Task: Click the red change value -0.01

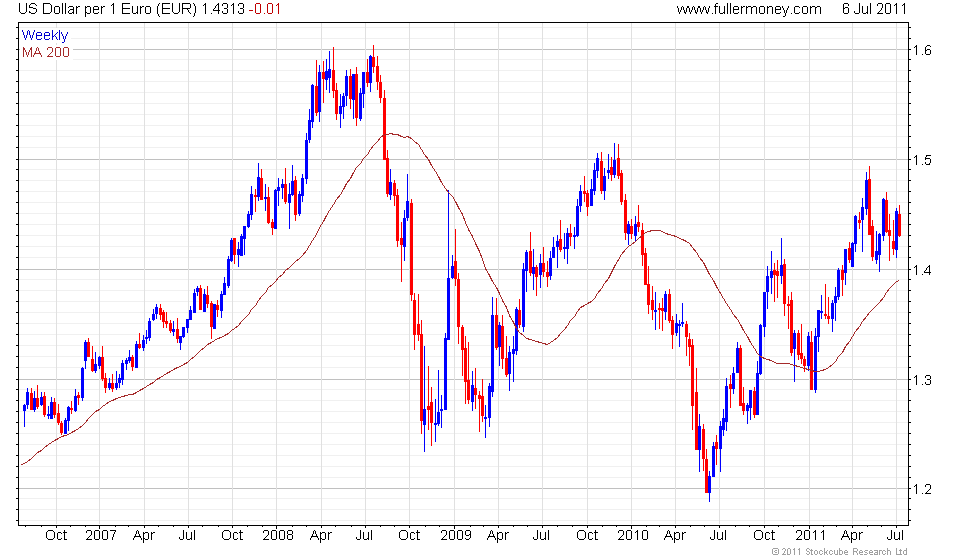Action: (x=264, y=9)
